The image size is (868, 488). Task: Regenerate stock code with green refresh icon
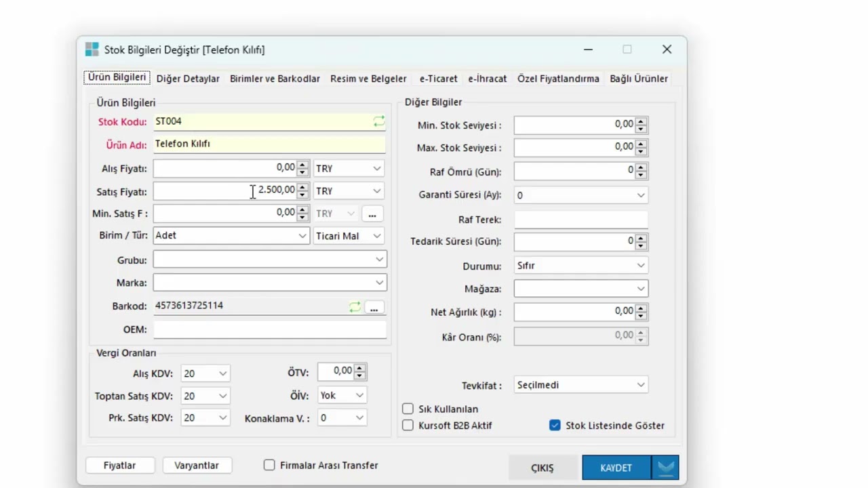point(378,121)
